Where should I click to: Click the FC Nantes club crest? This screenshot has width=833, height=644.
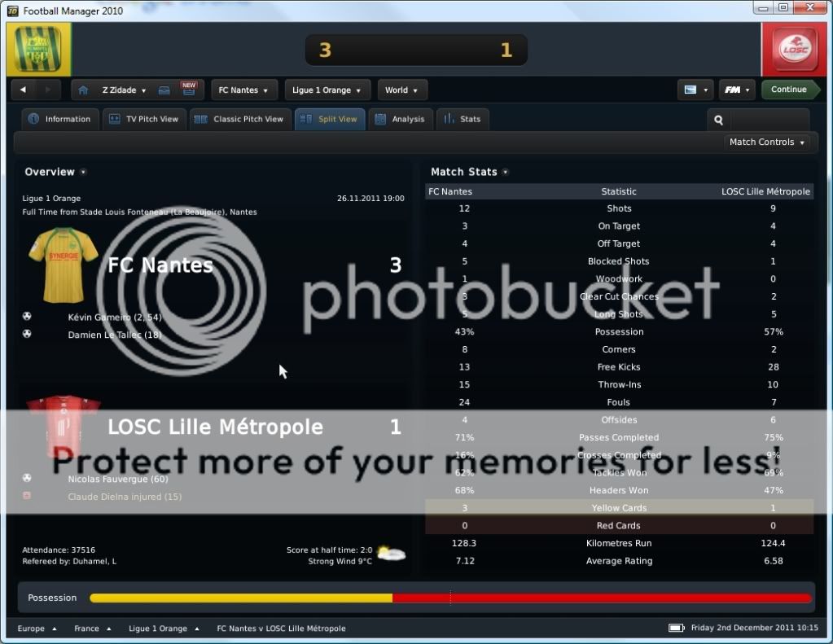pyautogui.click(x=38, y=50)
